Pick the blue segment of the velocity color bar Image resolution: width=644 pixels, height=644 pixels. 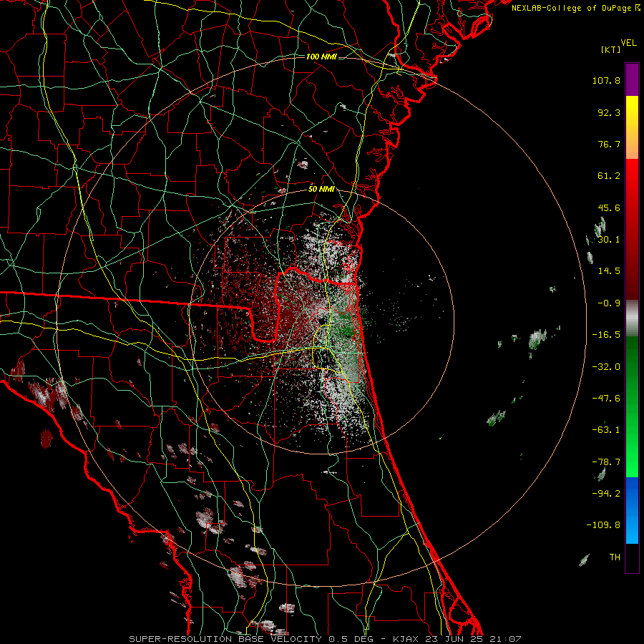632,510
